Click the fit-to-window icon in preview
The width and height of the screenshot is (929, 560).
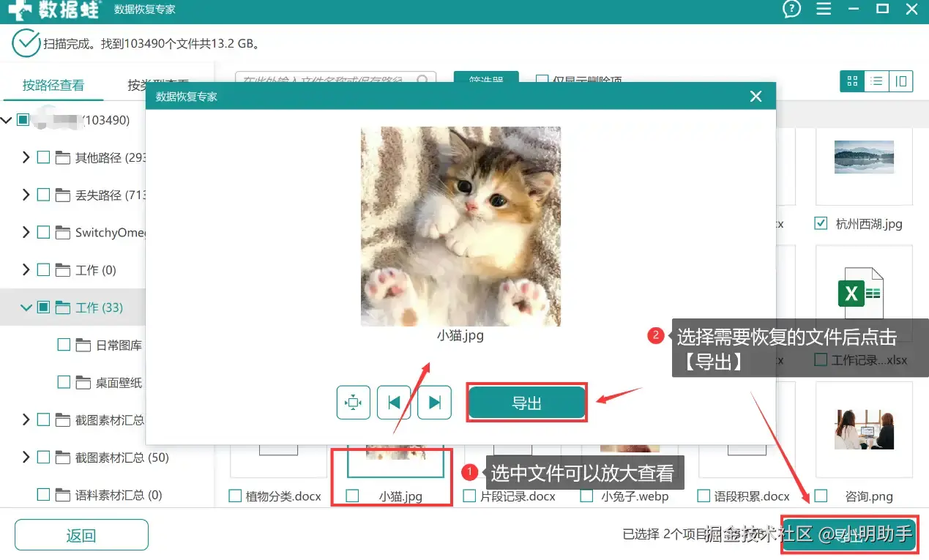[x=354, y=403]
